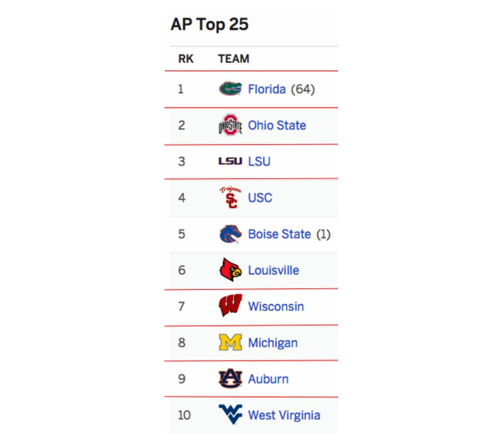
Task: Open the Ohio State team link
Action: pos(277,125)
